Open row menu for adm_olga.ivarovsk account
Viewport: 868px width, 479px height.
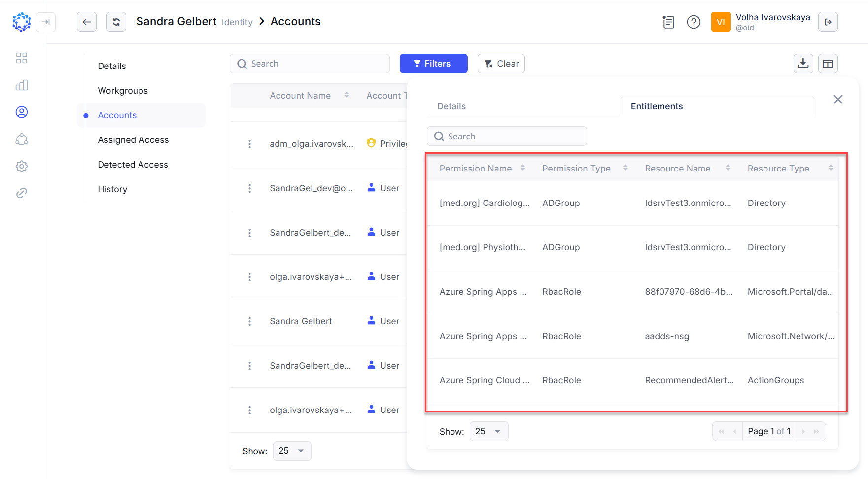249,144
